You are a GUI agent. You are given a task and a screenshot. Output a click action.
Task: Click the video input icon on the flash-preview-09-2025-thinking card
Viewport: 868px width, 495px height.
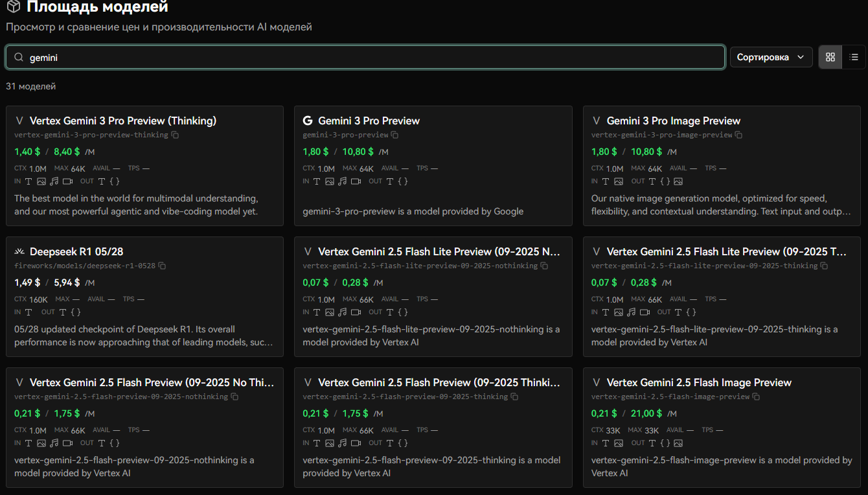point(356,443)
